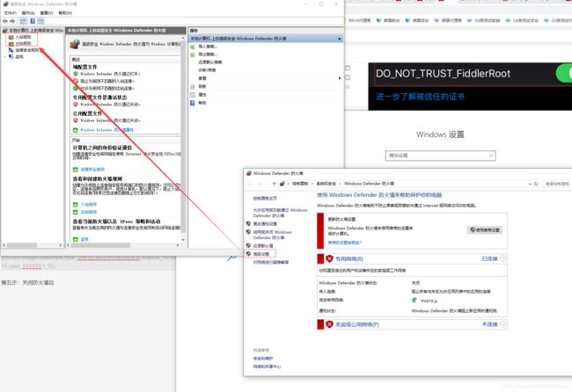Click the 安全和维护 link at the bottom

(263, 359)
